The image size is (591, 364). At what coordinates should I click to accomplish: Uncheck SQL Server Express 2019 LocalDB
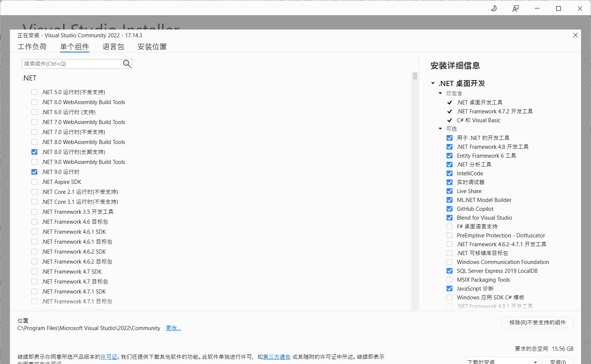click(450, 271)
